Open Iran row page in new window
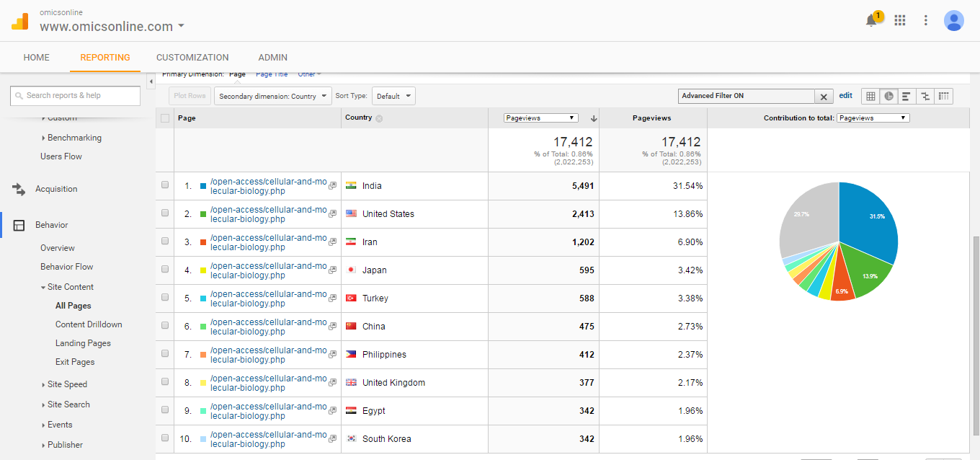The height and width of the screenshot is (460, 980). (x=332, y=242)
